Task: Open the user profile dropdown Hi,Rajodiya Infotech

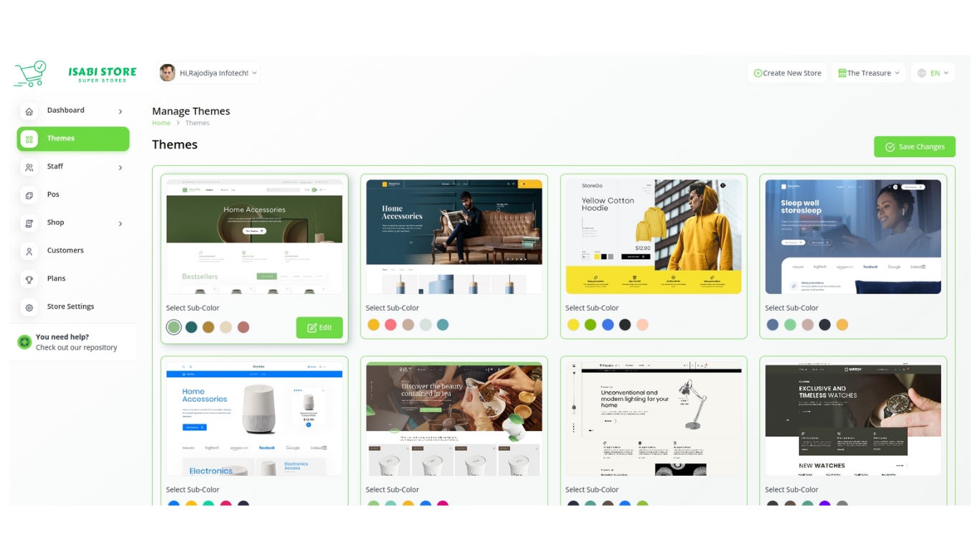Action: [208, 73]
